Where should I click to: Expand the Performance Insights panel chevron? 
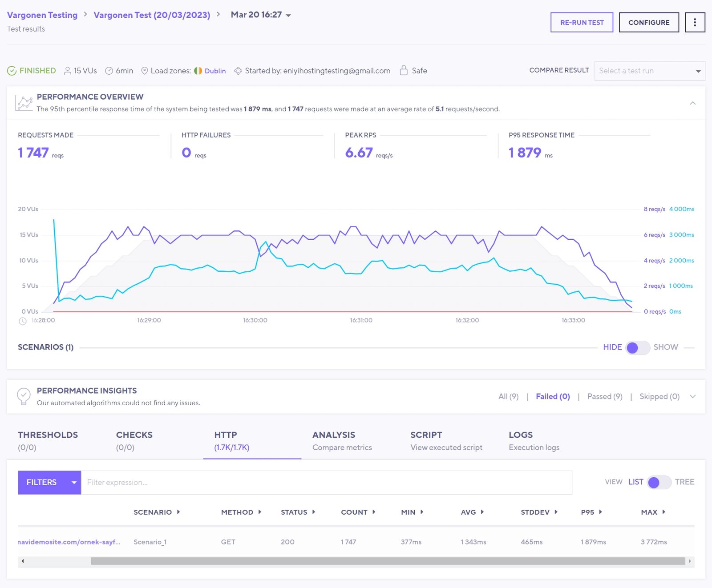pyautogui.click(x=692, y=396)
